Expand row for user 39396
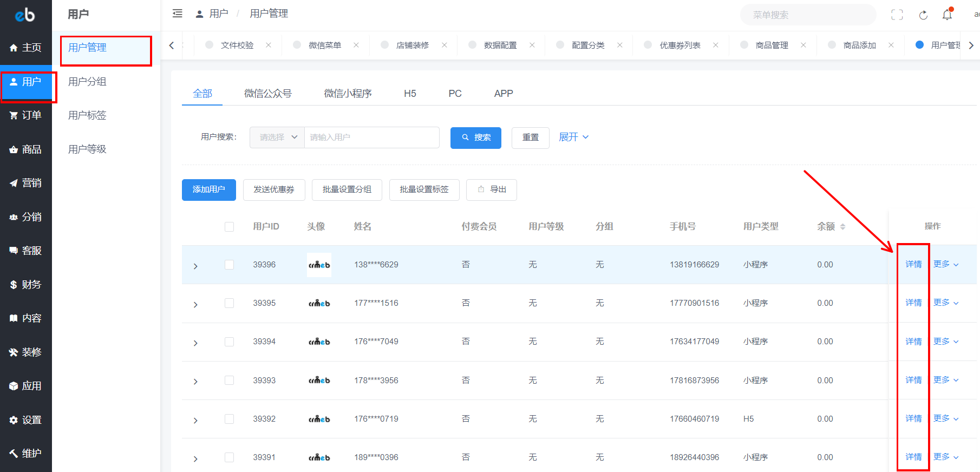 [x=195, y=266]
